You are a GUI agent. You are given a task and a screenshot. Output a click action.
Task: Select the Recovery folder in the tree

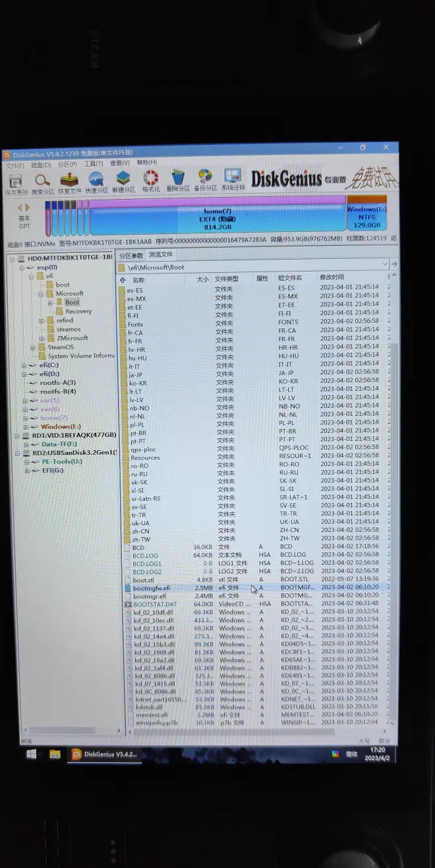point(78,312)
